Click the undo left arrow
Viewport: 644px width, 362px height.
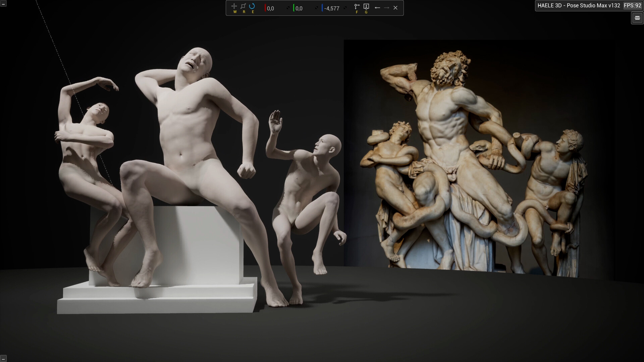click(x=377, y=8)
